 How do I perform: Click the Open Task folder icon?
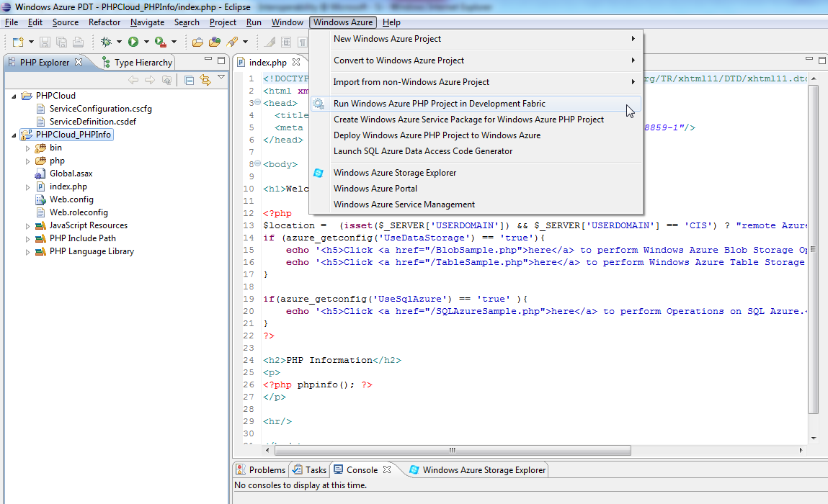click(x=215, y=42)
